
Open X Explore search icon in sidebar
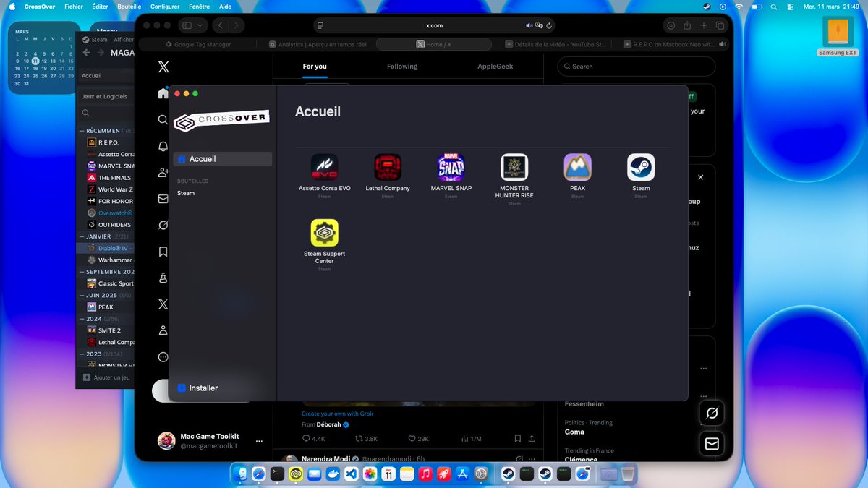coord(163,119)
